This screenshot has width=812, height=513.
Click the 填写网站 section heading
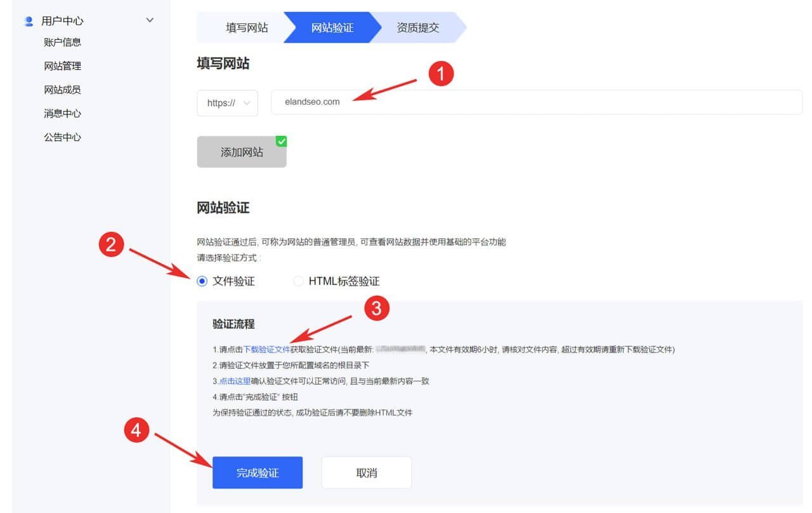pos(223,63)
